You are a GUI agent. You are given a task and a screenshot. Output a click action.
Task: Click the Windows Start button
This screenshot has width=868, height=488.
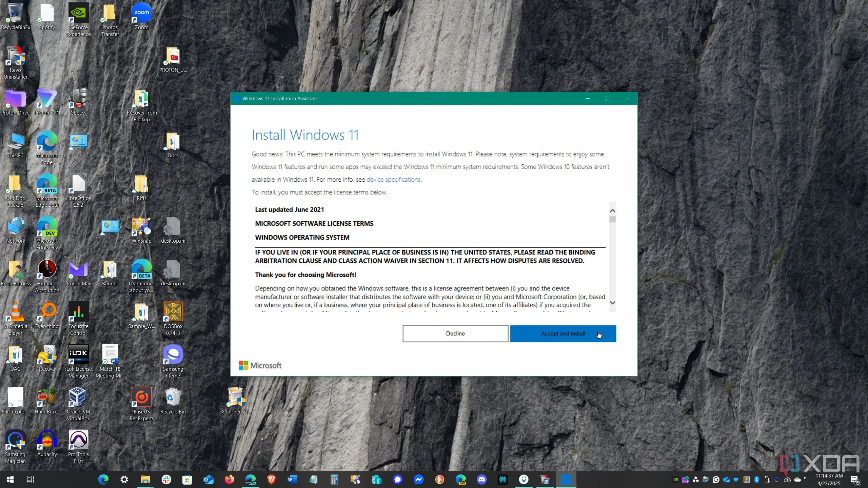click(x=10, y=480)
